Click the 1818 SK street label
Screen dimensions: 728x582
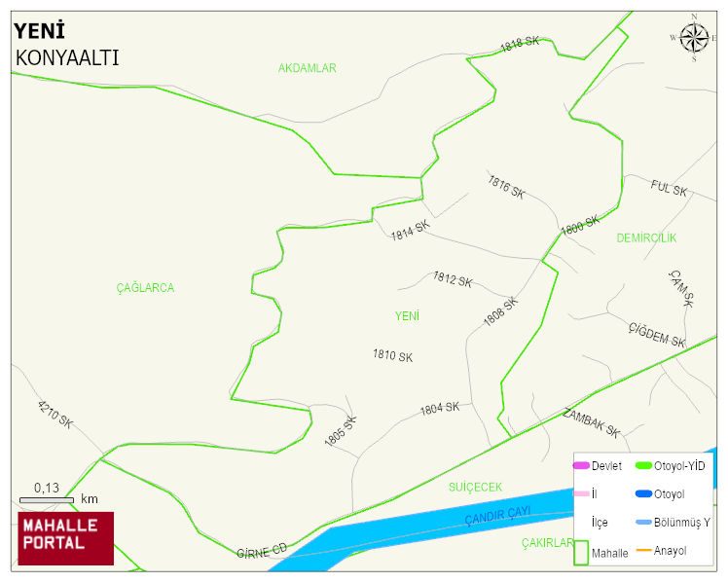pyautogui.click(x=520, y=44)
